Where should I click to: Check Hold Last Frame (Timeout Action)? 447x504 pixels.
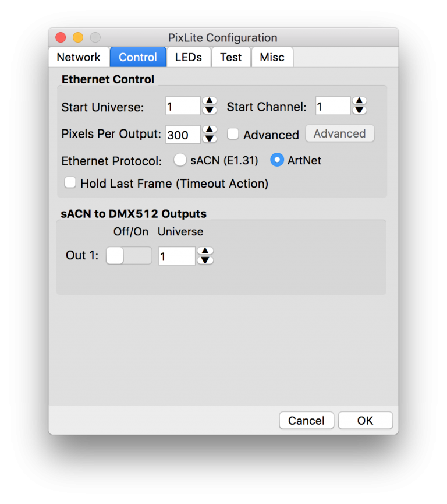(70, 182)
